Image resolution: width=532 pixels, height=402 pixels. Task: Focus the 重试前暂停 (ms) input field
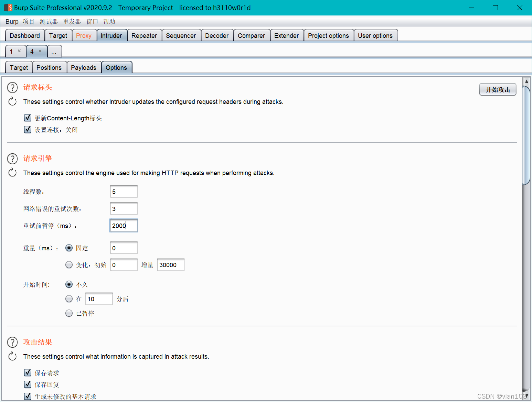[x=124, y=226]
